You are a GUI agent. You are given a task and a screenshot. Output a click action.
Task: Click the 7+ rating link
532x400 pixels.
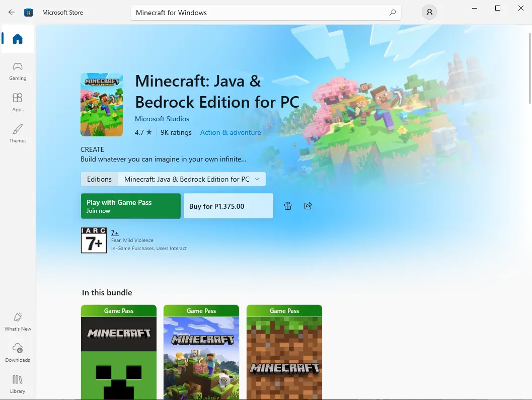(115, 233)
